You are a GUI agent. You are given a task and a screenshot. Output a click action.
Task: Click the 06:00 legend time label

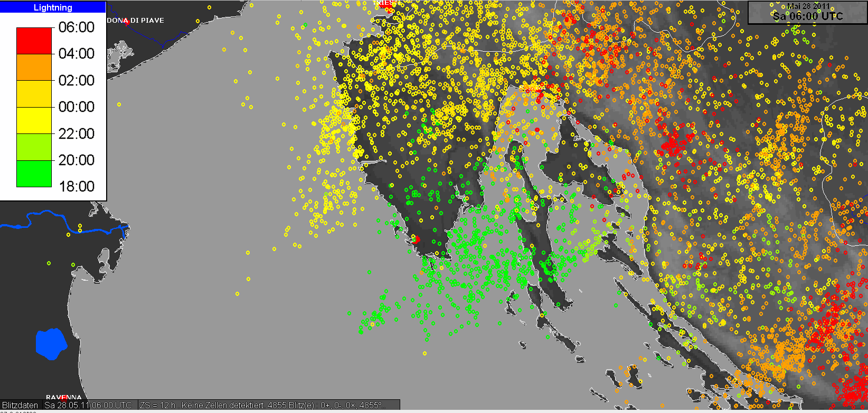77,27
